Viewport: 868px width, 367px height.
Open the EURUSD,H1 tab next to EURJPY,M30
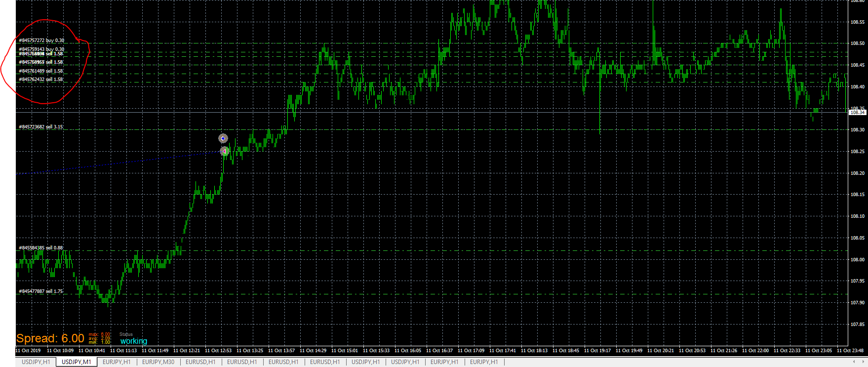pos(200,362)
